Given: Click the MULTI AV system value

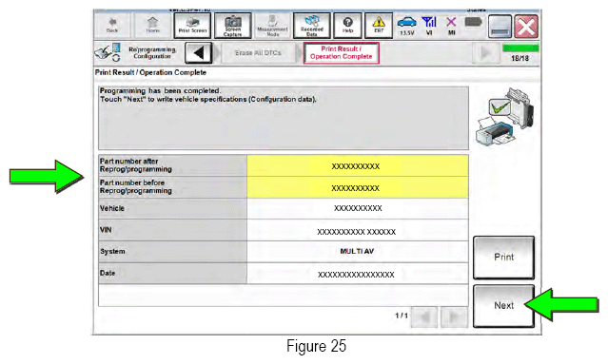Looking at the screenshot, I should tap(357, 251).
